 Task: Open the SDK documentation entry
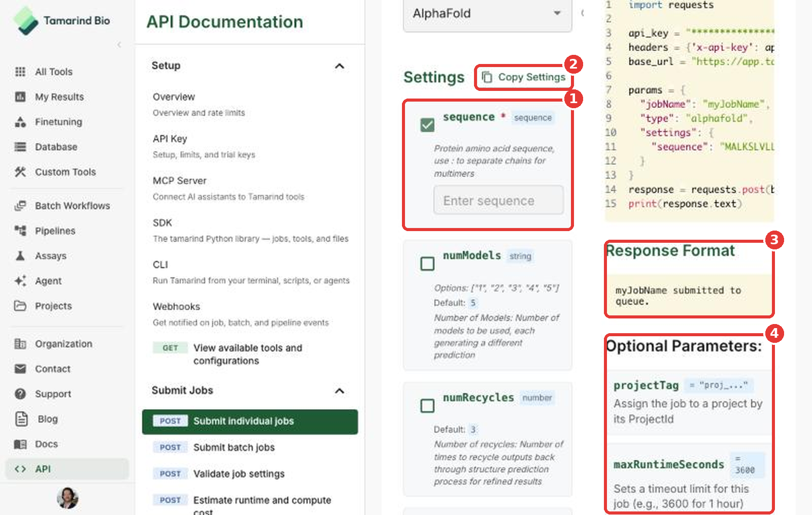point(250,231)
